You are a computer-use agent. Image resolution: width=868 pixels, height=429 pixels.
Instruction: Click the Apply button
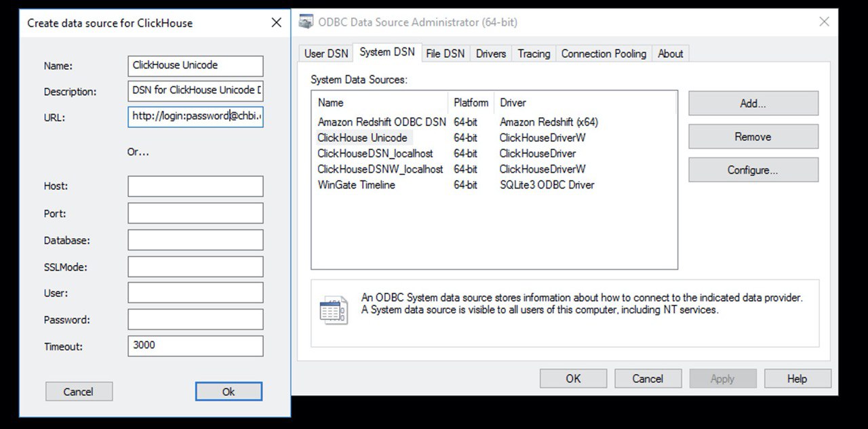pos(723,379)
